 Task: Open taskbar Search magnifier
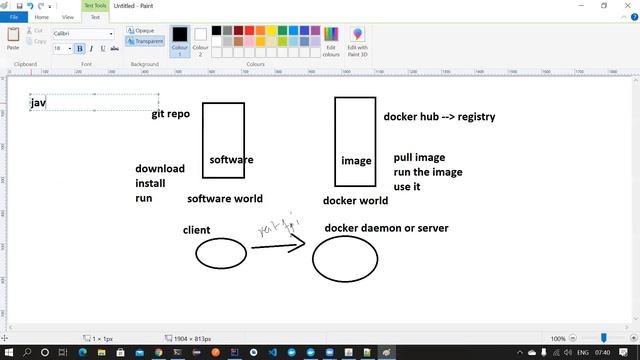pos(27,352)
